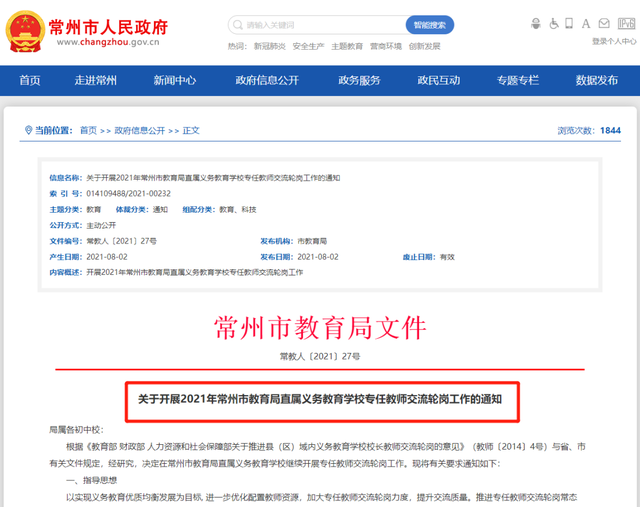640x507 pixels.
Task: Click the 公开方式 value 主动公开
Action: click(101, 225)
